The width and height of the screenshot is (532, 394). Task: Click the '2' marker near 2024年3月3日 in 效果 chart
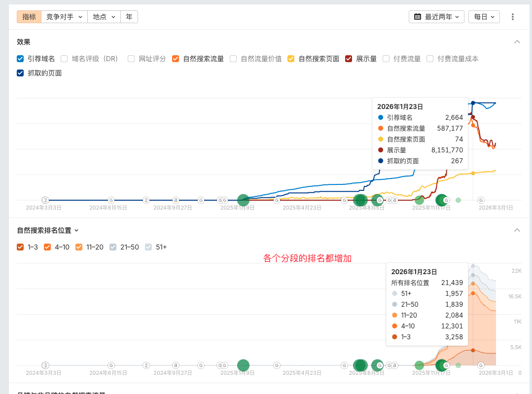tap(45, 200)
